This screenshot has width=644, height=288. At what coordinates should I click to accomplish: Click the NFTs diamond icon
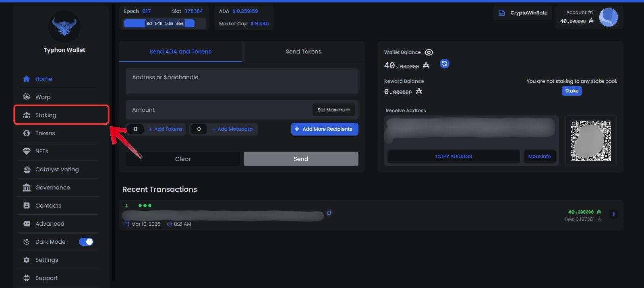click(27, 151)
